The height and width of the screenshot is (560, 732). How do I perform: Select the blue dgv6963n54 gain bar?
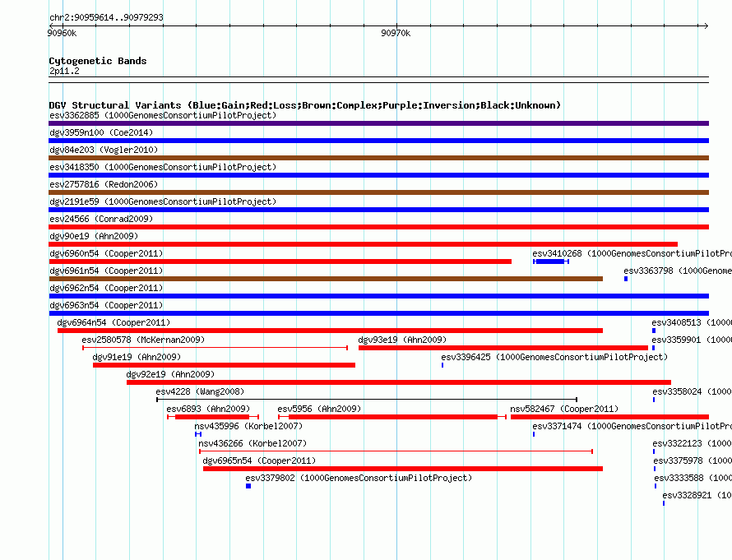[x=378, y=313]
